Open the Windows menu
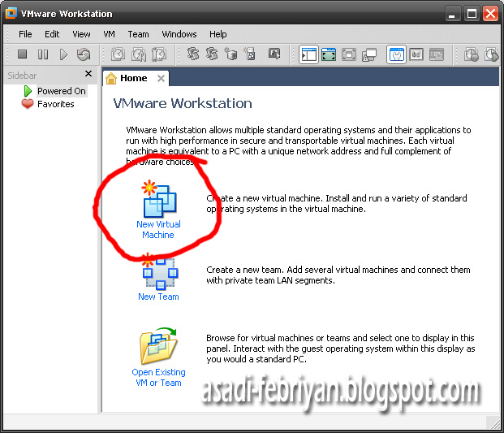Viewport: 504px width, 433px height. pos(179,34)
